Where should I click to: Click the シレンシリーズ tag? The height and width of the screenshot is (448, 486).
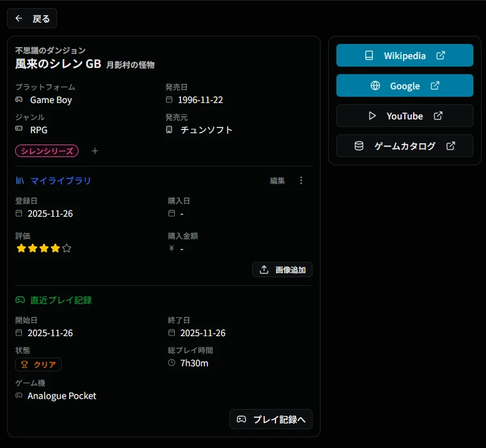click(47, 151)
